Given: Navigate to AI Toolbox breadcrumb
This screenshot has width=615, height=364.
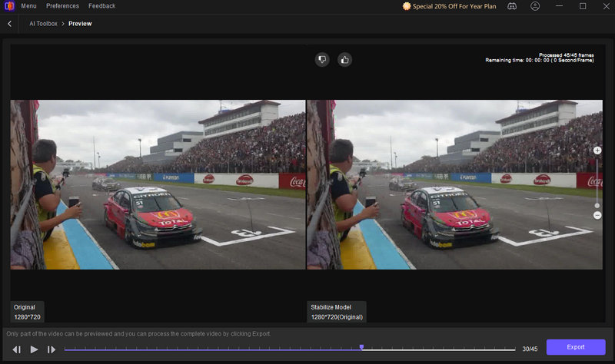Looking at the screenshot, I should [42, 24].
